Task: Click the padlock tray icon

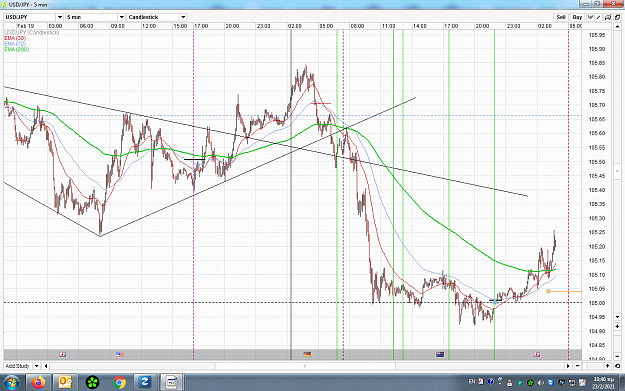Action: pos(509,383)
